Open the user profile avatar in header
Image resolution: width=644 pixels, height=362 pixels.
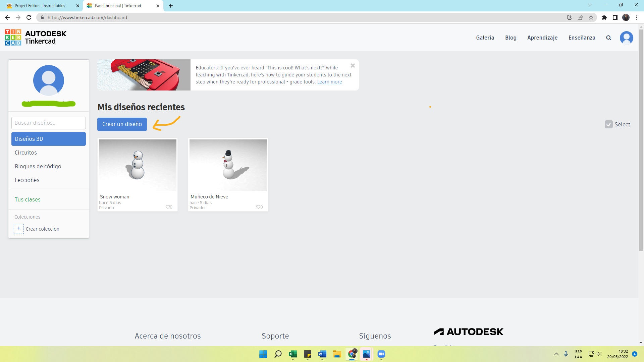(626, 38)
